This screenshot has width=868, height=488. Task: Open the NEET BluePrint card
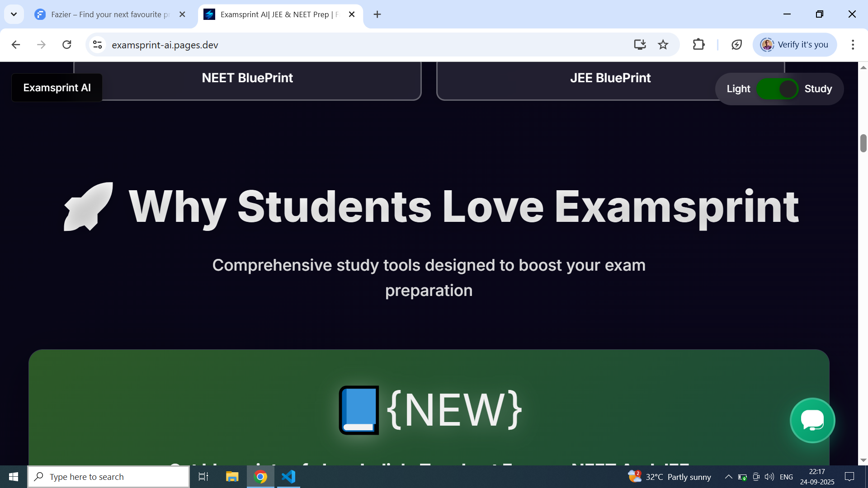point(247,80)
